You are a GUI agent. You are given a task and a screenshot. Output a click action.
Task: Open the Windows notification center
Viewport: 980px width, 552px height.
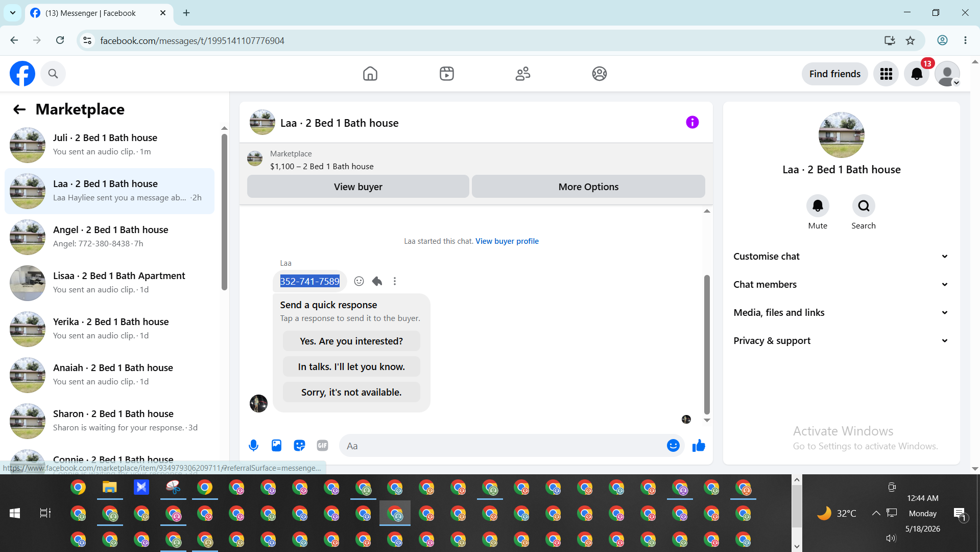tap(960, 513)
